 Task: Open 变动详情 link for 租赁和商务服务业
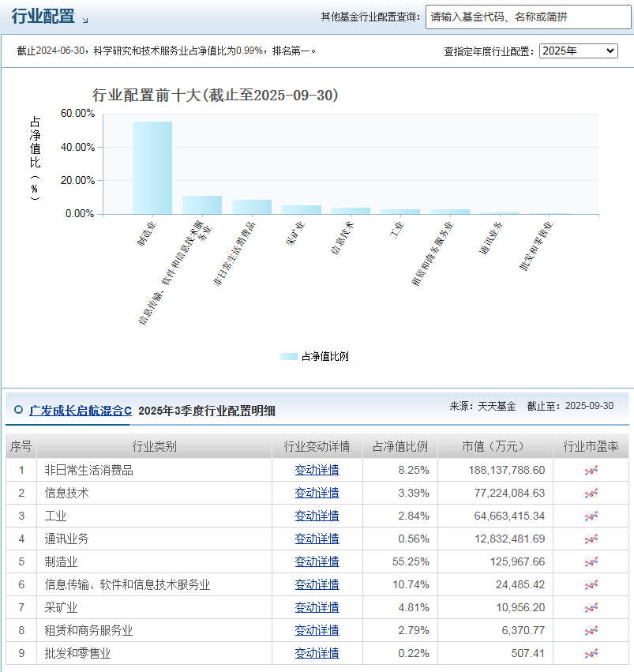317,630
